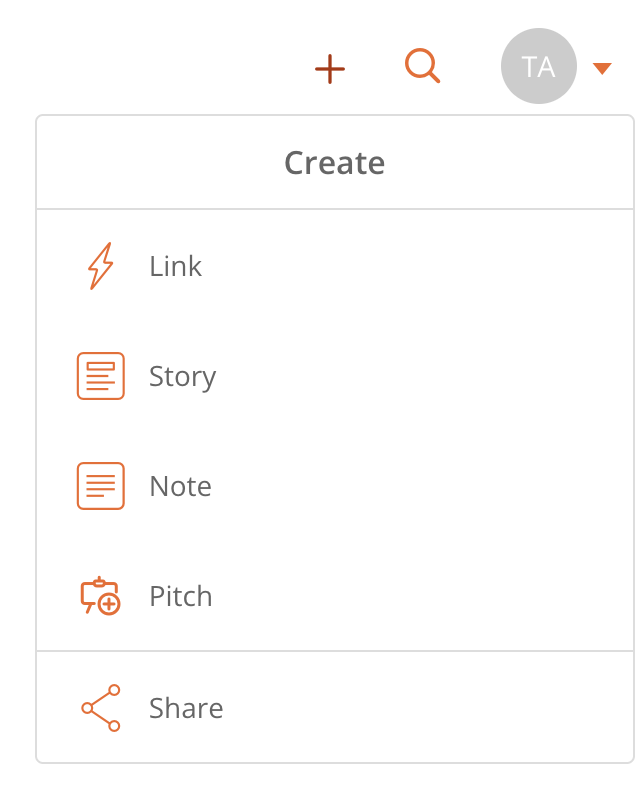Close the Create menu via the plus button
Screen dimensions: 642x804
click(x=330, y=69)
